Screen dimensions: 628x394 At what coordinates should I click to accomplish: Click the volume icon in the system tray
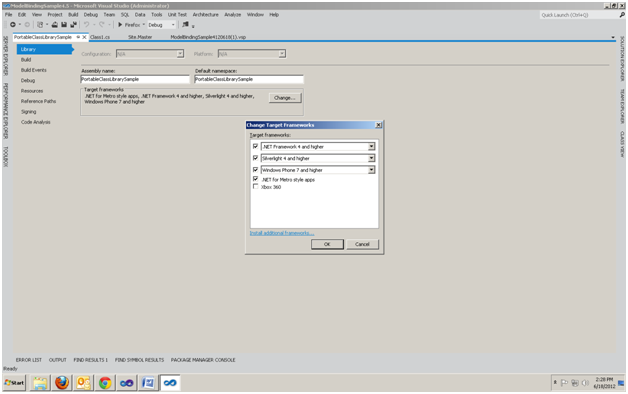[x=585, y=383]
